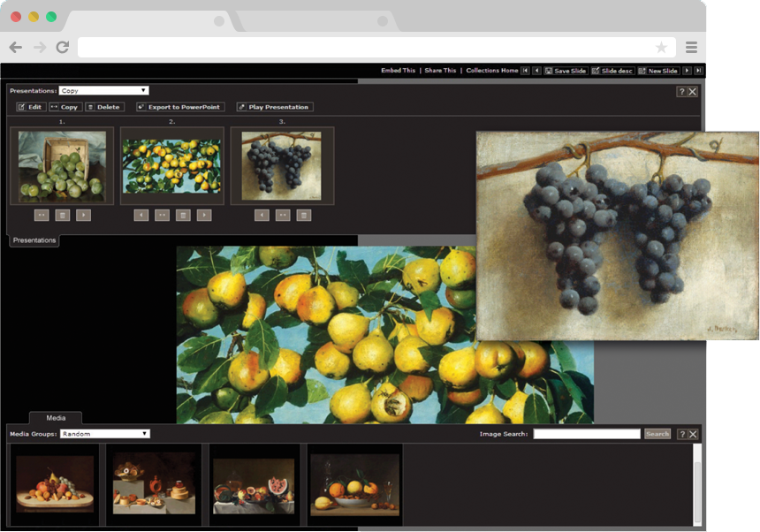Viewport: 760px width, 532px height.
Task: Export the presentation to PowerPoint
Action: point(179,106)
